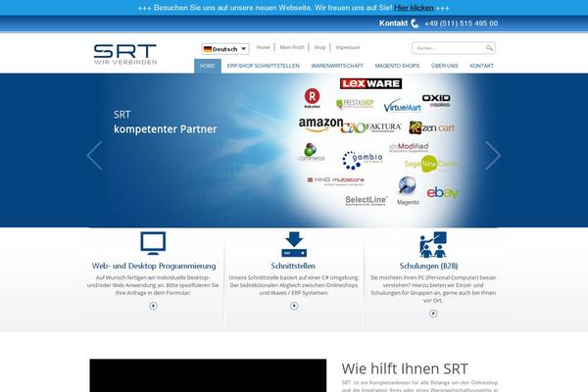The image size is (588, 392).
Task: Click the Lexware logo in banner
Action: (370, 83)
